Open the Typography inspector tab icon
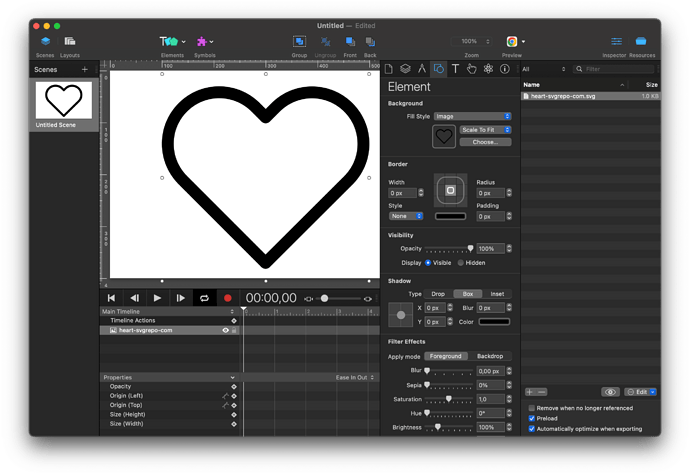The height and width of the screenshot is (475, 690). click(x=455, y=69)
